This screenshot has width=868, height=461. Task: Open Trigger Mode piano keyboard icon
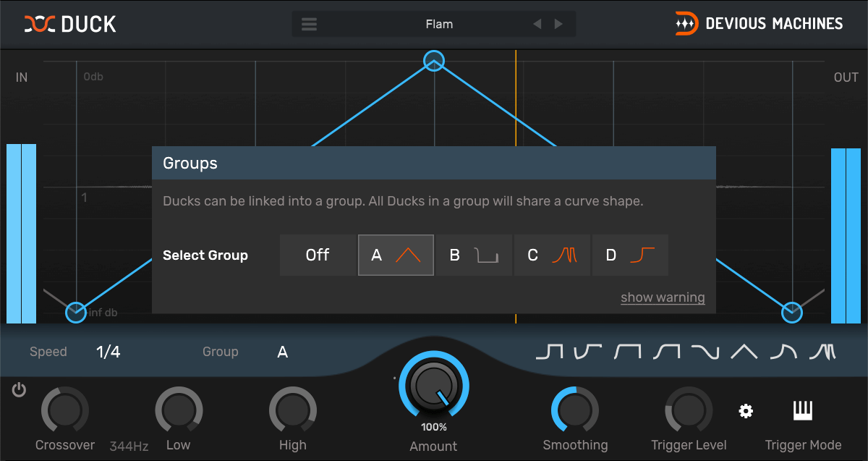[x=803, y=411]
